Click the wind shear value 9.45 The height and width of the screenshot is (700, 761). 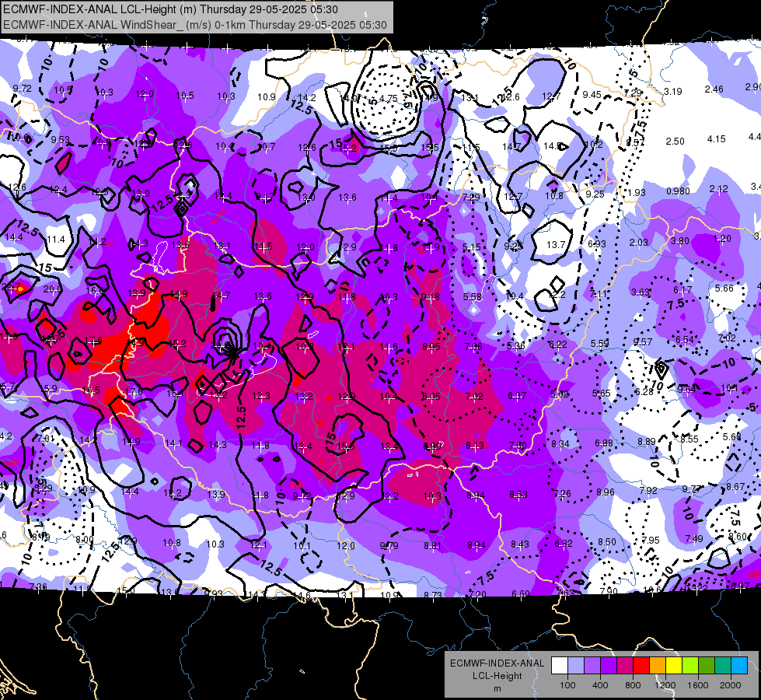coord(592,94)
